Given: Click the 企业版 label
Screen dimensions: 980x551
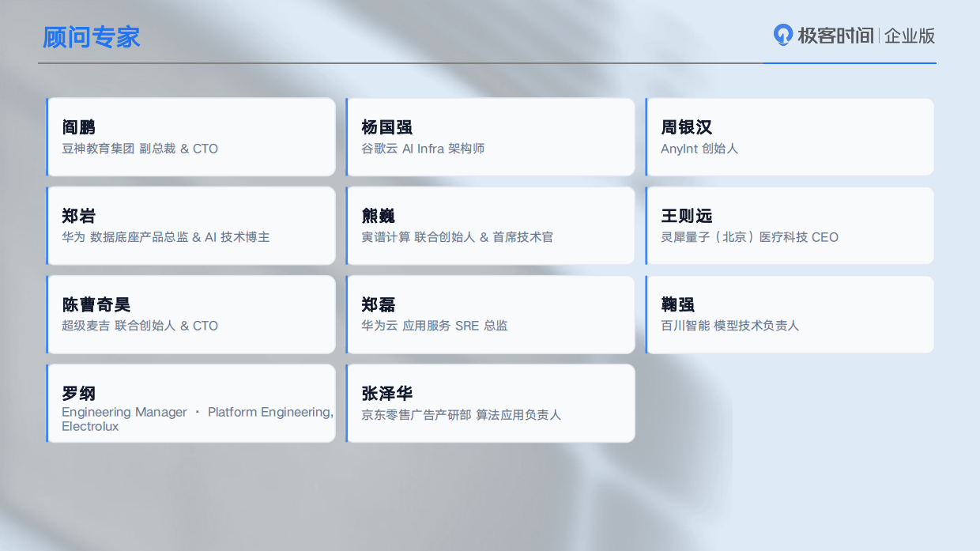Looking at the screenshot, I should point(910,36).
